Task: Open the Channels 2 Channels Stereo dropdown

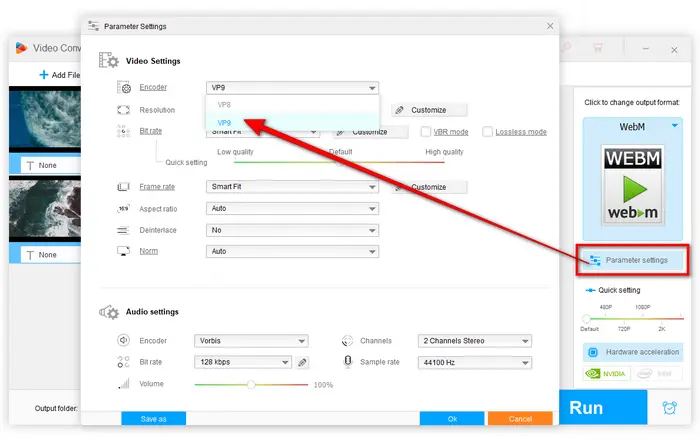Action: 475,341
